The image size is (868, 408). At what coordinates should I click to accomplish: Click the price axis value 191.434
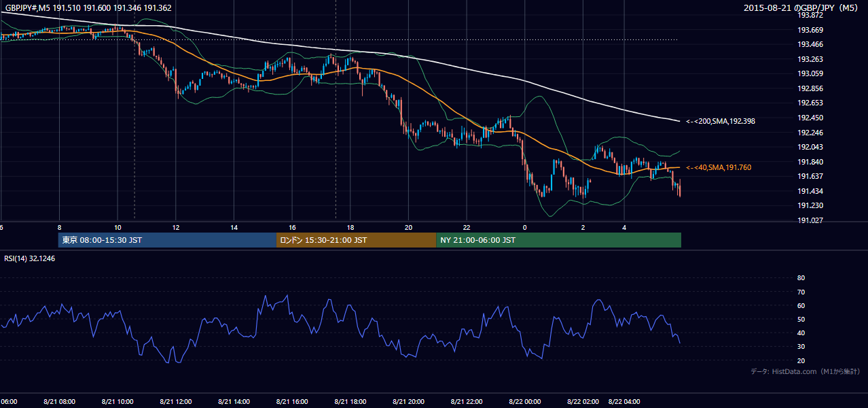[811, 191]
